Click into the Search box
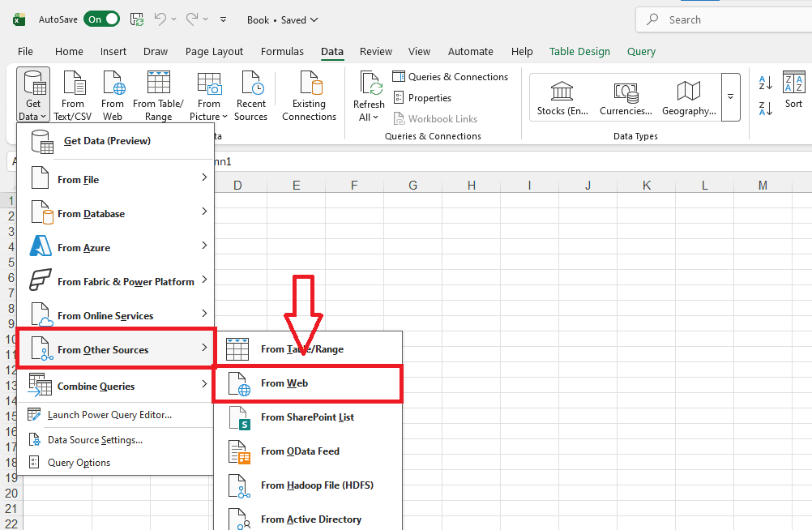Viewport: 812px width, 530px height. tap(724, 19)
